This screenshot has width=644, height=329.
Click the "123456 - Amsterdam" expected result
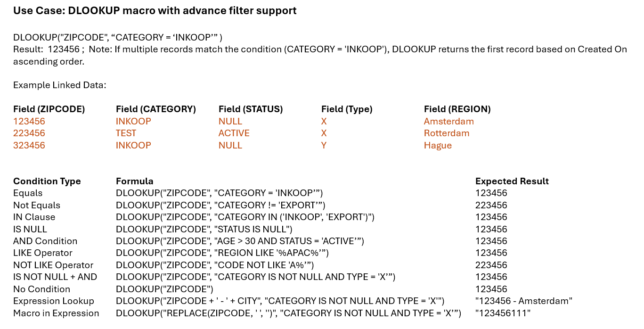click(x=523, y=301)
